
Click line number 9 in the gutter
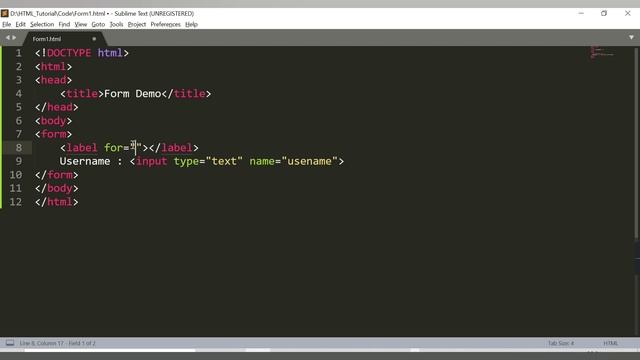coord(18,161)
